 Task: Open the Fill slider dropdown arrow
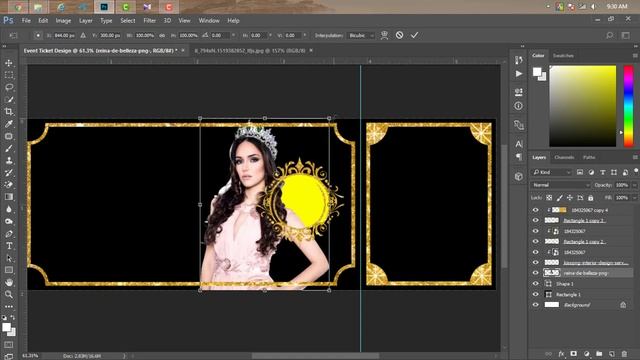[x=634, y=198]
